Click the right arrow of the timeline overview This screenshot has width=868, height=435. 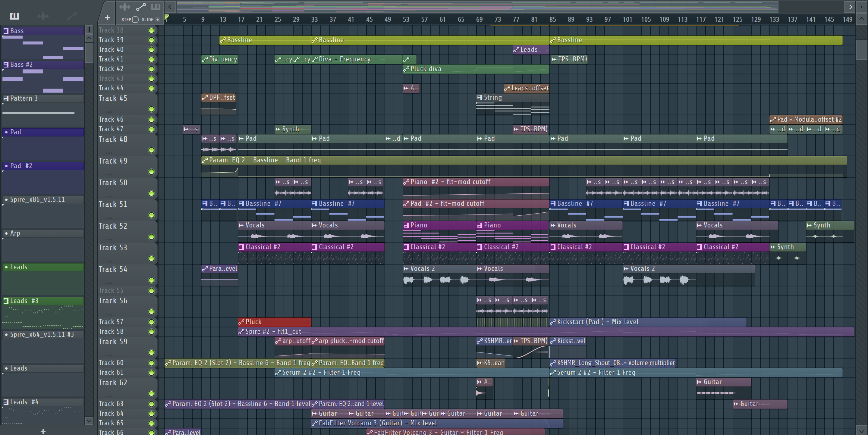(851, 7)
